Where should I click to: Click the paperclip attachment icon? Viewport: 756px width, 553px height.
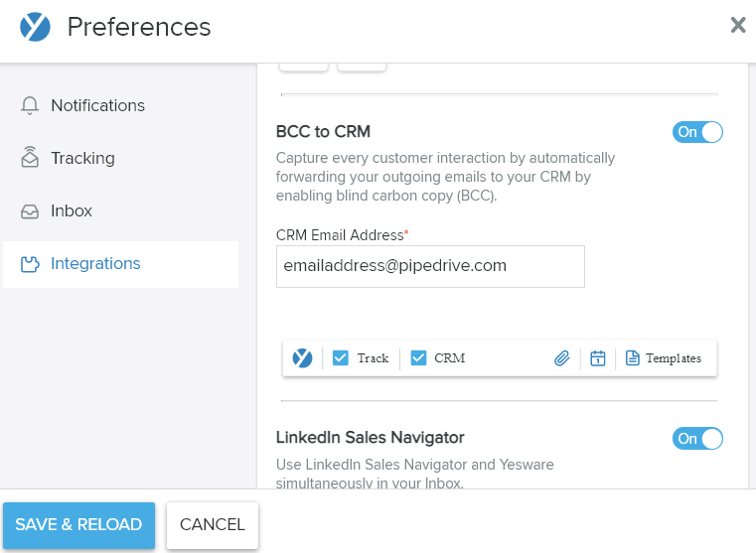pos(561,358)
